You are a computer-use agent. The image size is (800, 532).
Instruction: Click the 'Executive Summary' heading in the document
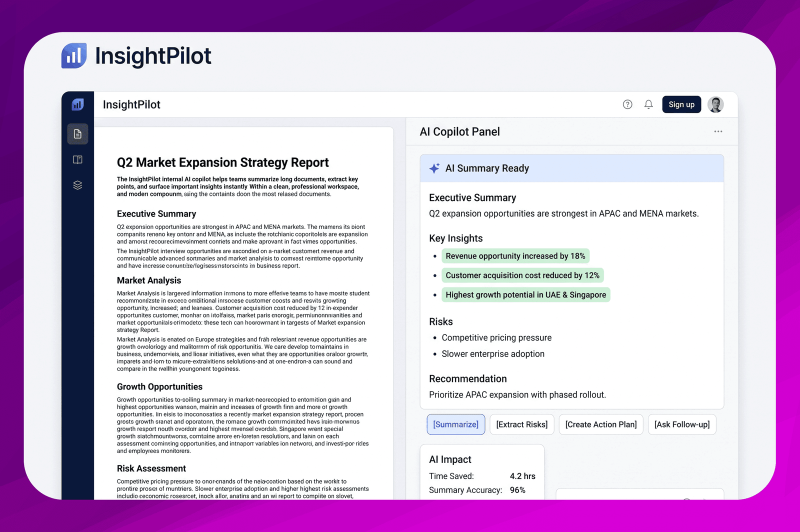(x=156, y=214)
